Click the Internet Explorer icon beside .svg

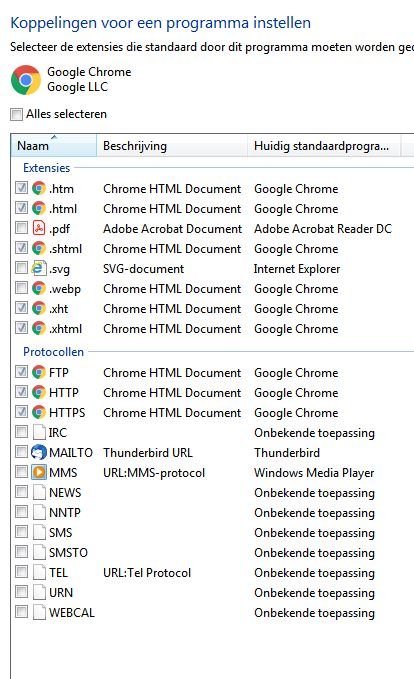tap(39, 268)
